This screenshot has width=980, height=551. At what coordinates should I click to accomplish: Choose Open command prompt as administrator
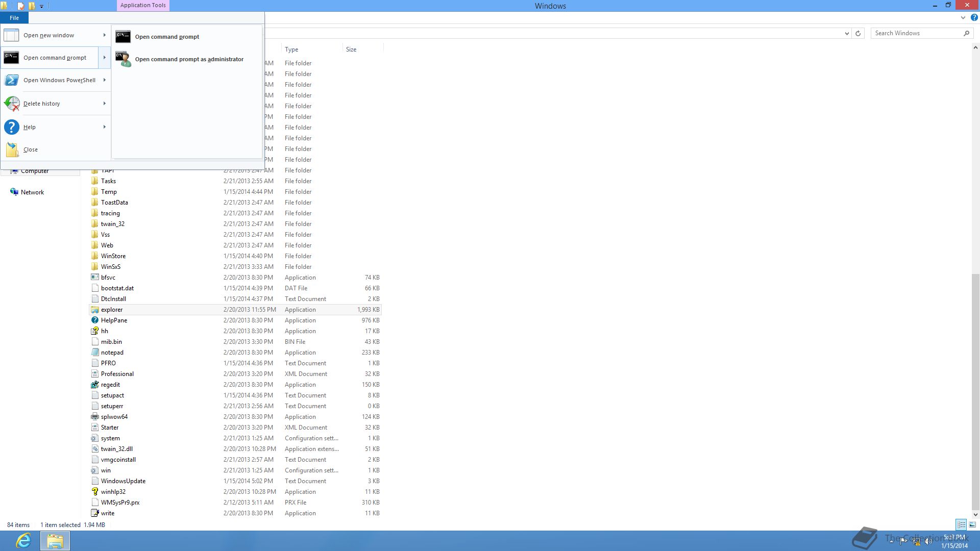187,59
